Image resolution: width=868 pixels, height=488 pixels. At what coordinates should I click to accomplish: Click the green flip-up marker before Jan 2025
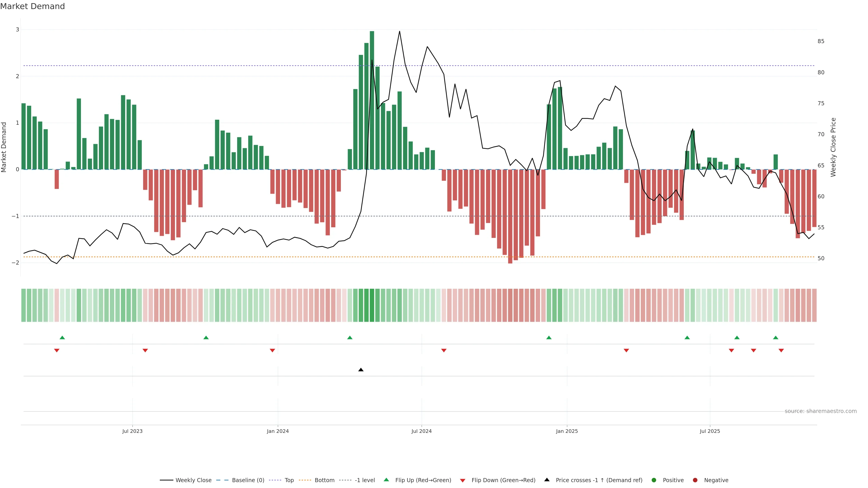click(x=549, y=338)
